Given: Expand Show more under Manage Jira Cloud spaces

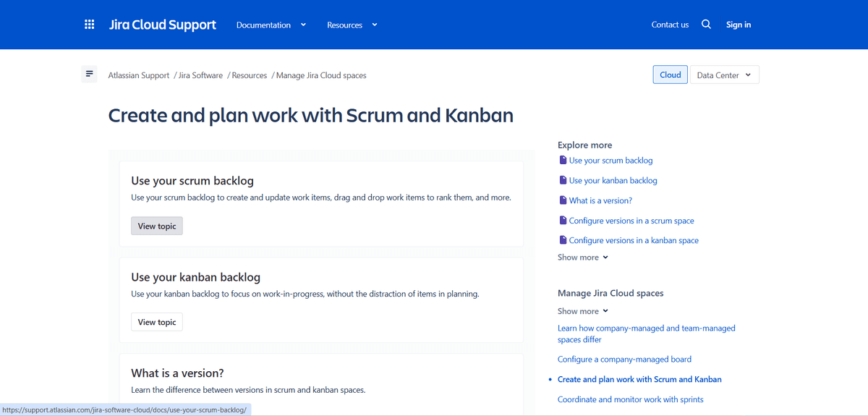Looking at the screenshot, I should tap(583, 311).
